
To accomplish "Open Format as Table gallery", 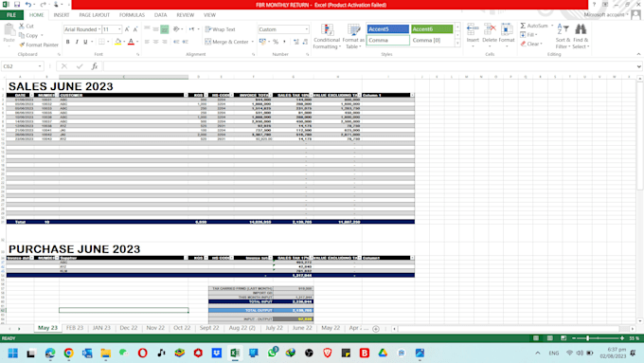I will coord(353,36).
